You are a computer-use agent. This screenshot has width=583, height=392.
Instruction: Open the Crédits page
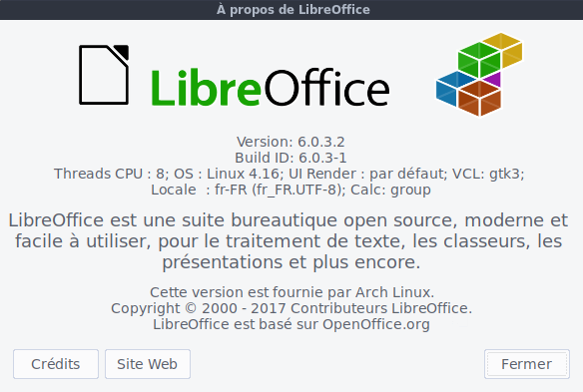[x=56, y=364]
